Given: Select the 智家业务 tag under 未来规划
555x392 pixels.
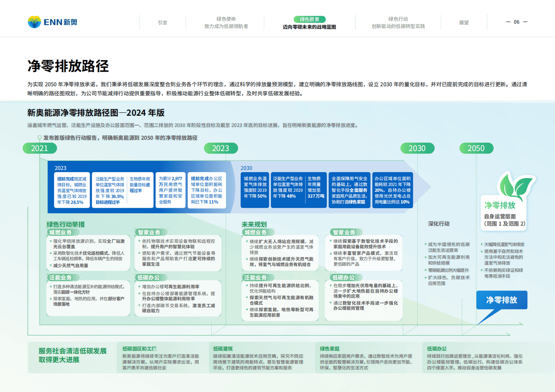Looking at the screenshot, I should coord(344,232).
